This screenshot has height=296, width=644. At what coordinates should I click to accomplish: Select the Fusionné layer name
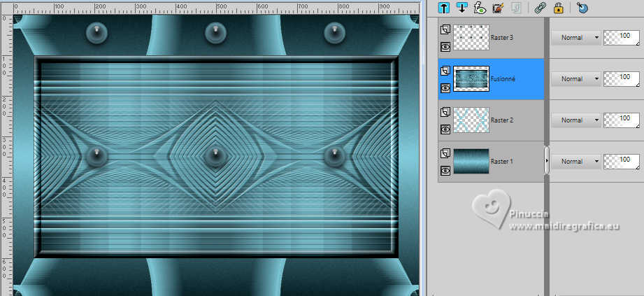point(503,78)
